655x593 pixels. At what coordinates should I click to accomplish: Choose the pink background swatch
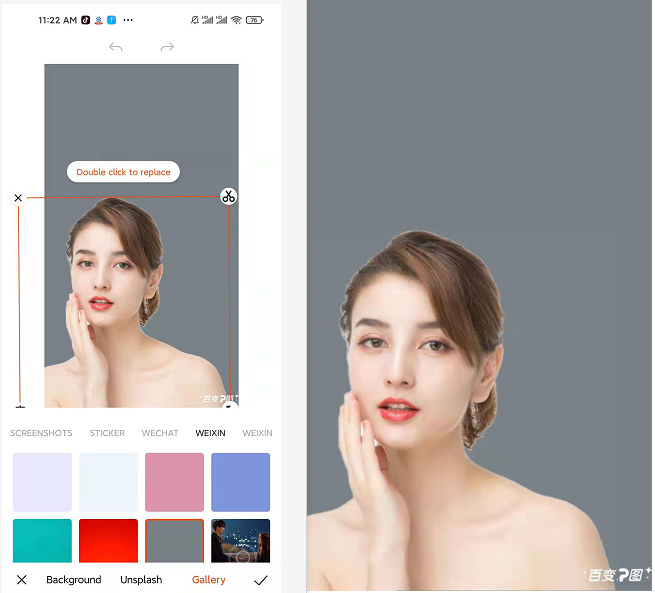click(174, 482)
